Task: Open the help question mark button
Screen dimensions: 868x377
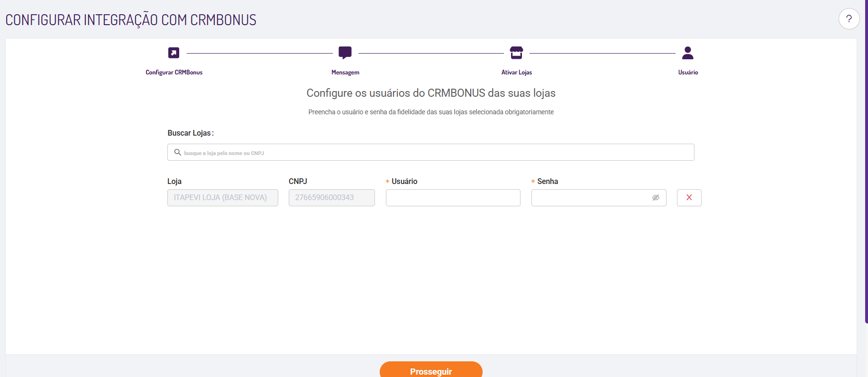Action: [x=849, y=19]
